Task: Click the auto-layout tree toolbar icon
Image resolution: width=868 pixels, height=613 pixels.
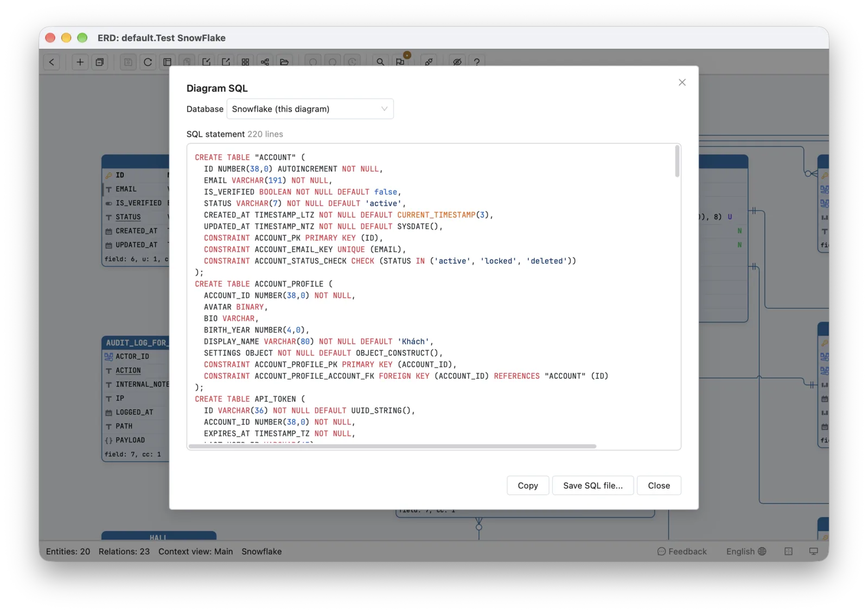Action: 265,62
